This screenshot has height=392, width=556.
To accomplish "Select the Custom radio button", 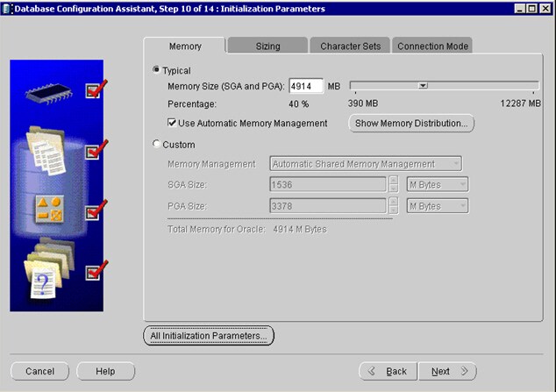I will 156,144.
